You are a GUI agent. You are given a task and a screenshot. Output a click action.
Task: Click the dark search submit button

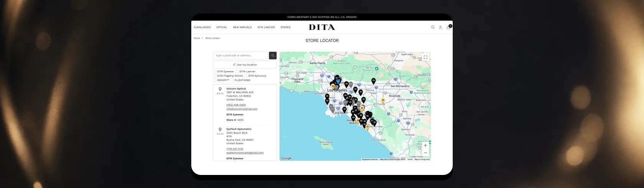click(x=273, y=56)
